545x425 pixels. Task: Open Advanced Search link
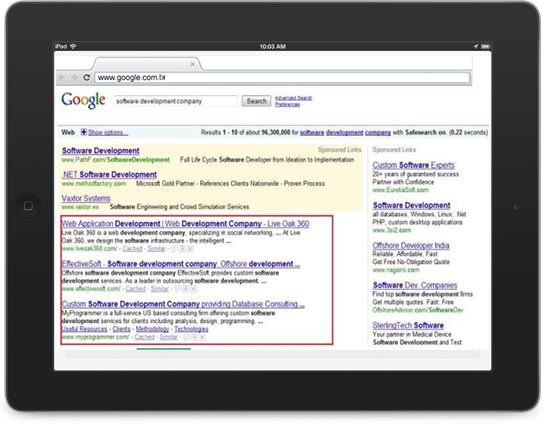293,98
